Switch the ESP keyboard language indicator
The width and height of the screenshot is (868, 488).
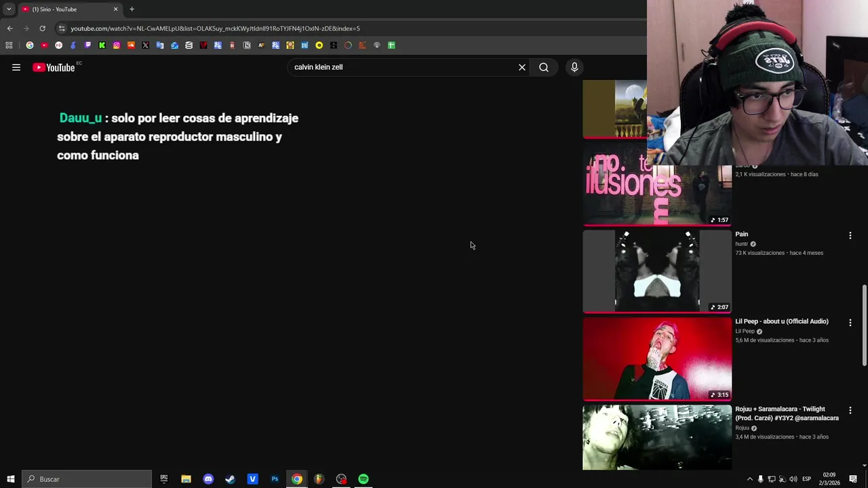pyautogui.click(x=806, y=479)
